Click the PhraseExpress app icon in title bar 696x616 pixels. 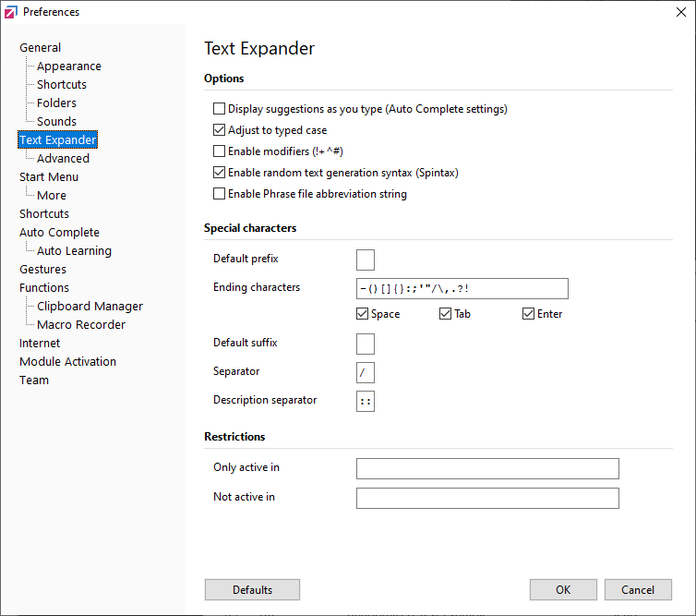(11, 12)
